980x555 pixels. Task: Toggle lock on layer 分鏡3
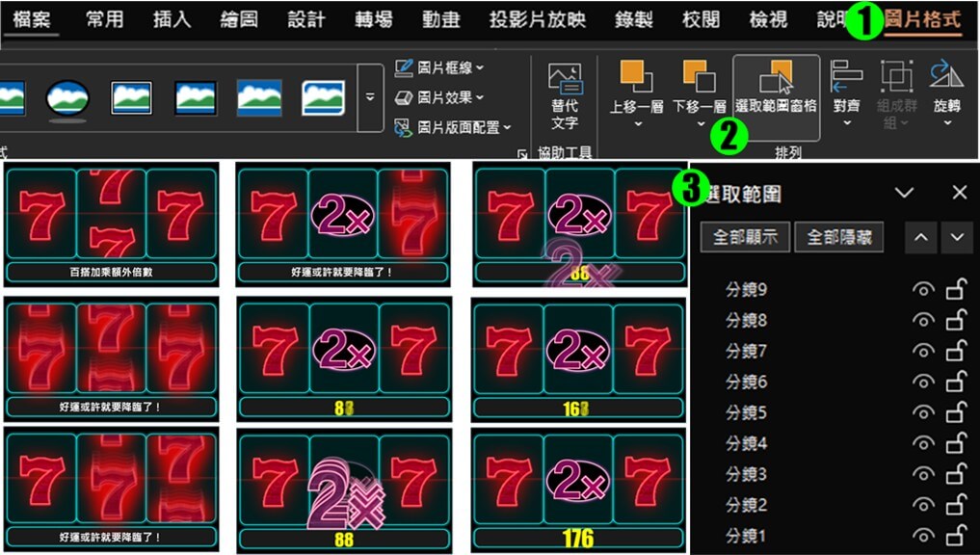pos(956,474)
